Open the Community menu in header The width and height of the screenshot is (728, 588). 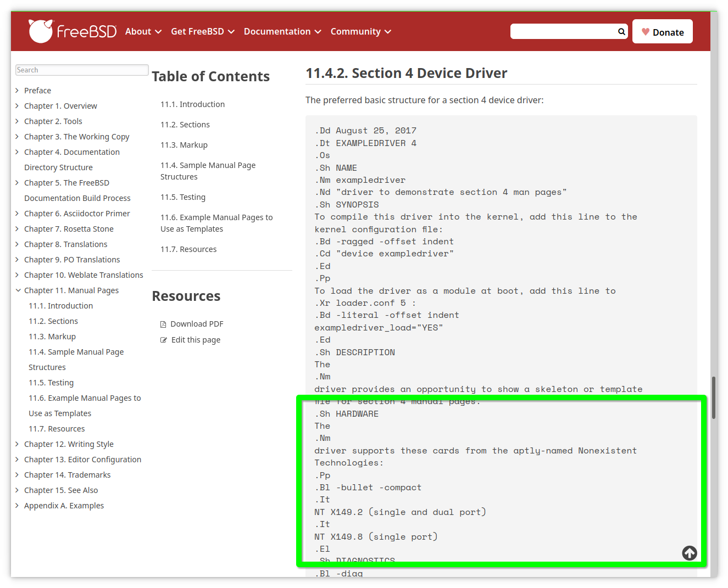pos(360,32)
